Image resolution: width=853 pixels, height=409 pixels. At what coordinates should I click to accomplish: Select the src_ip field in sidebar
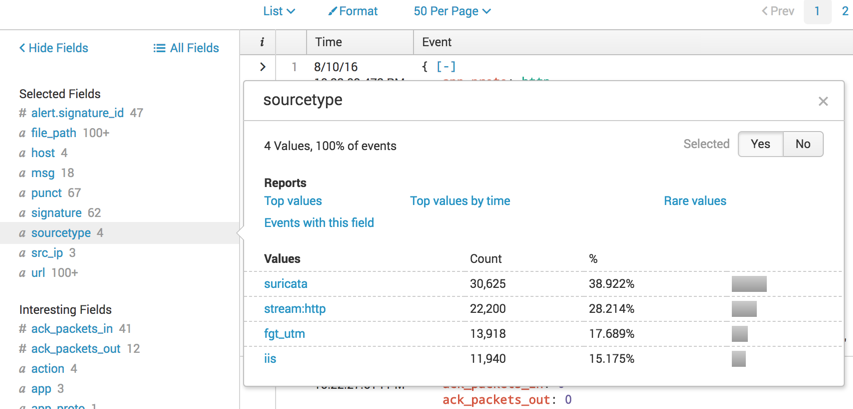(x=46, y=253)
